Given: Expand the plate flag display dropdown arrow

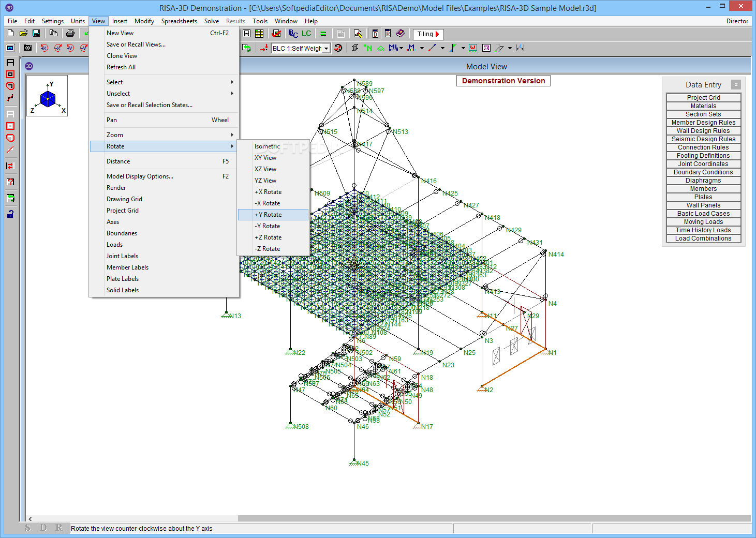Looking at the screenshot, I should tap(463, 48).
